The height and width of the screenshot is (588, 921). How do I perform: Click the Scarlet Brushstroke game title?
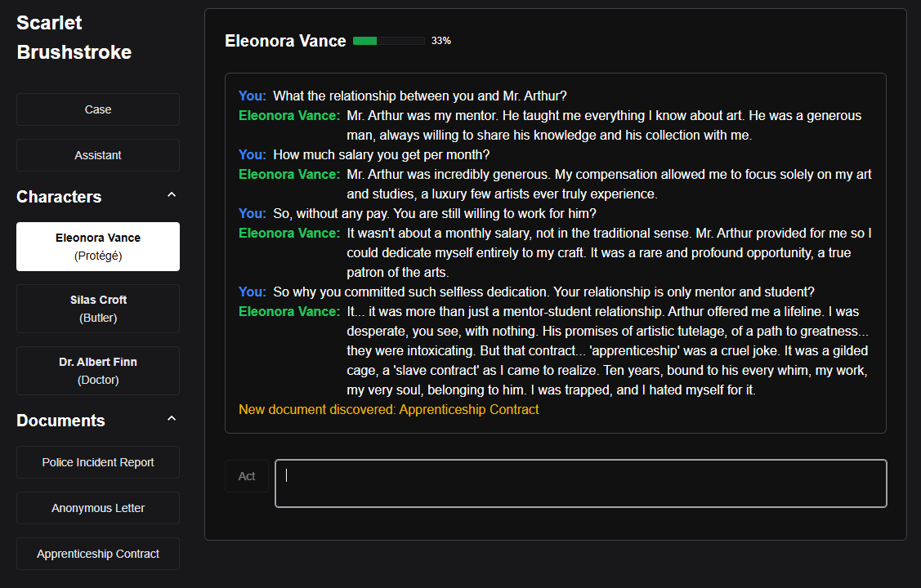point(74,38)
